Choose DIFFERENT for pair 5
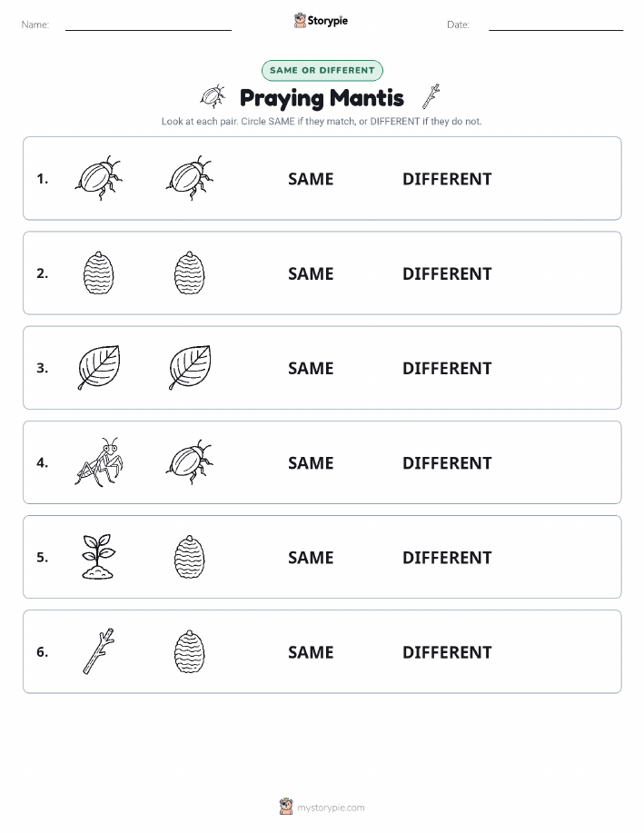 [447, 557]
